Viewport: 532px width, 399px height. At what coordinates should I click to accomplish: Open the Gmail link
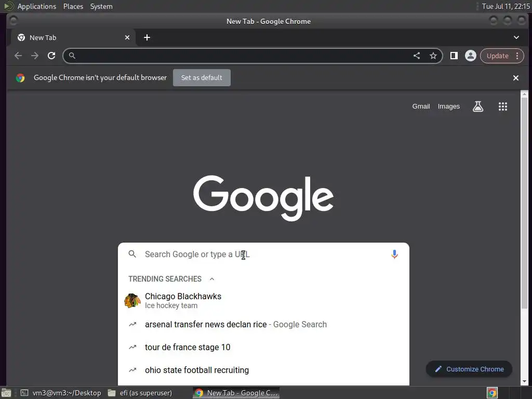coord(421,106)
